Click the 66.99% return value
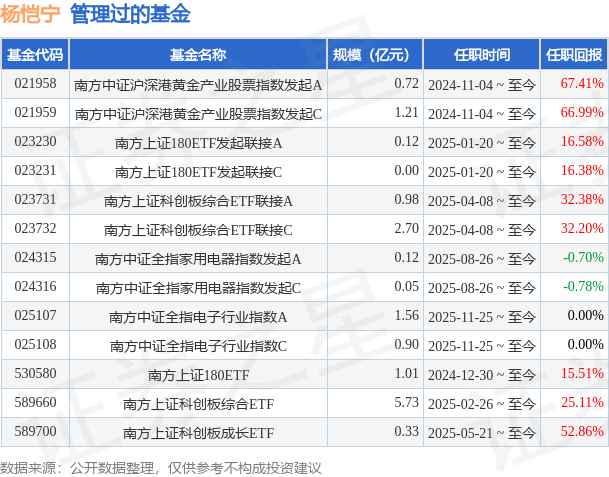609x477 pixels. pos(582,113)
